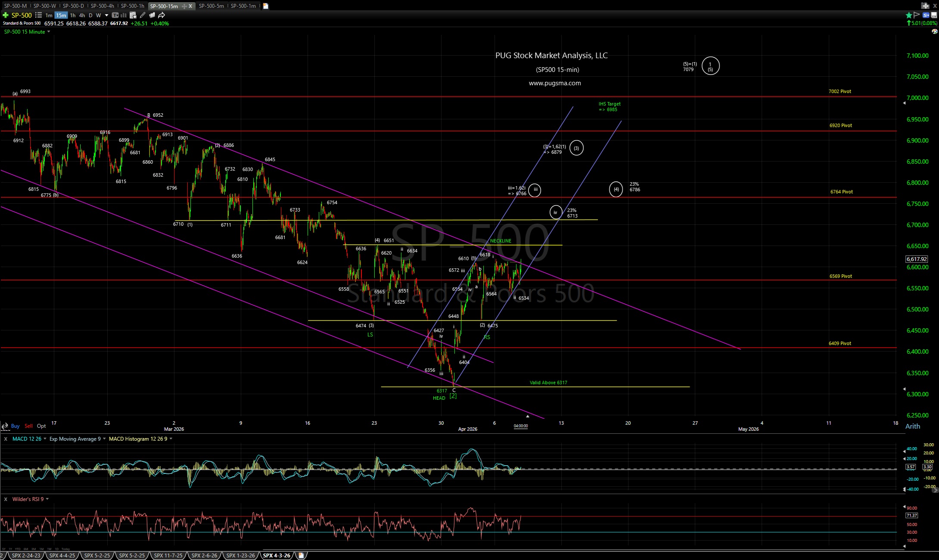Click the green star favorite icon
The height and width of the screenshot is (560, 939).
point(908,15)
